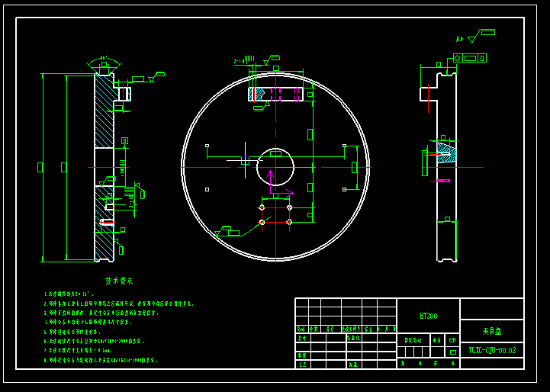Select drawing number TLXG-CJU-00.02
This screenshot has width=550, height=392.
492,350
